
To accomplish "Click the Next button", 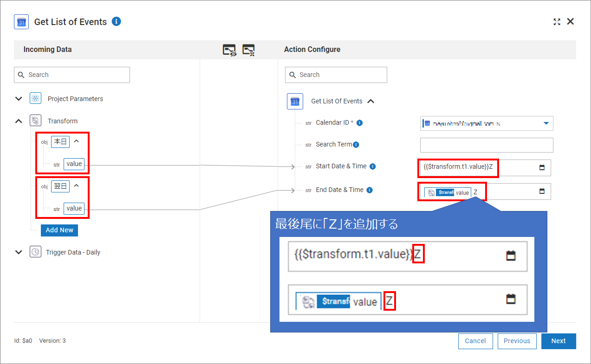I will tap(558, 341).
